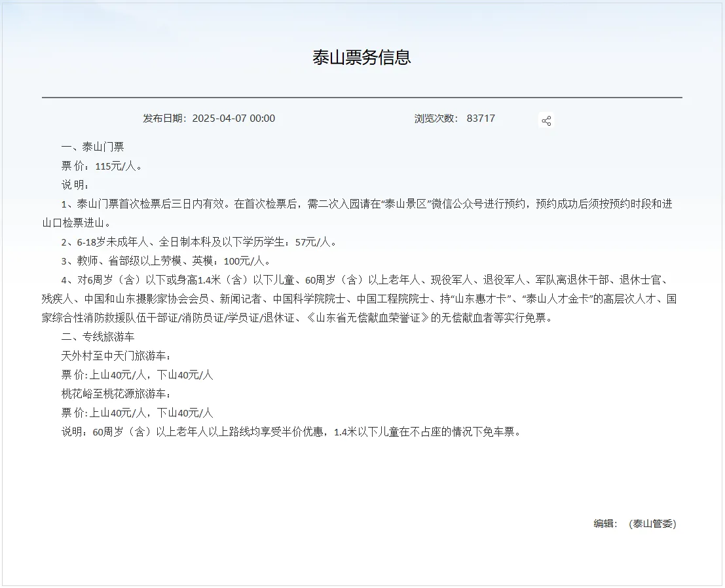Click the teacher price 100元/人 text

[246, 261]
